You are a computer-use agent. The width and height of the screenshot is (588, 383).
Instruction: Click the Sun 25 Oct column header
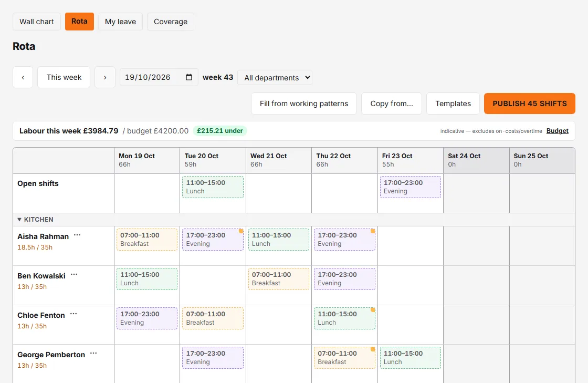coord(542,160)
